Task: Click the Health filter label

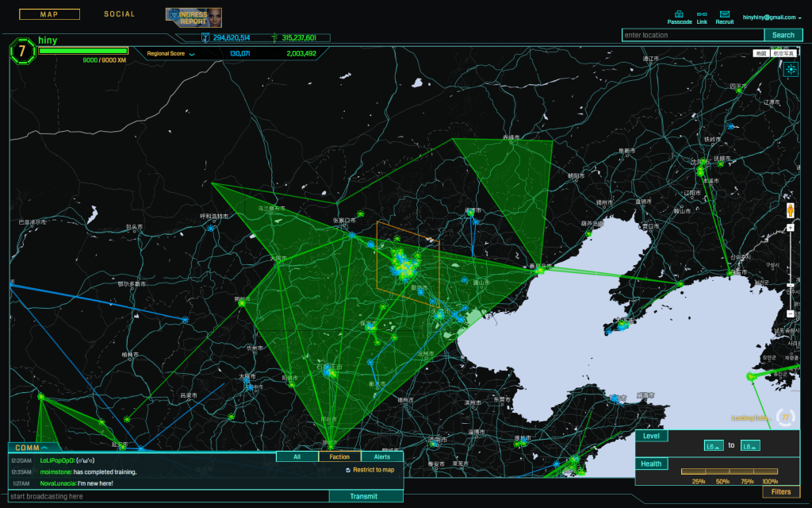Action: (651, 464)
